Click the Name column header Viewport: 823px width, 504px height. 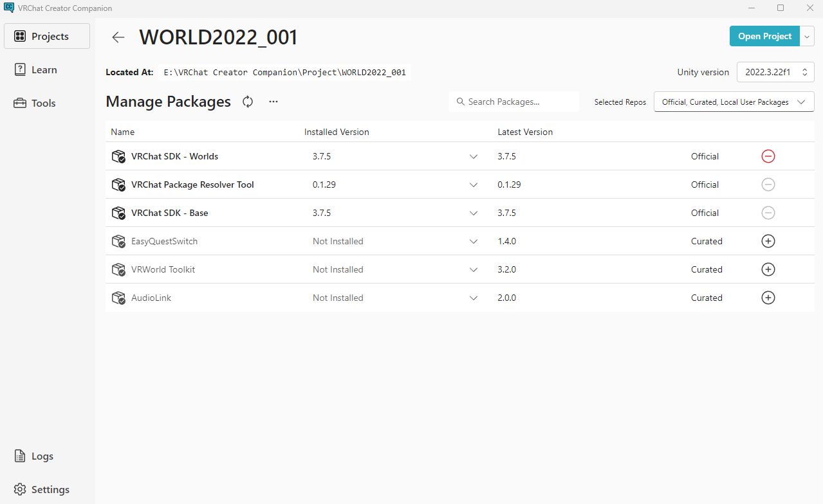pos(123,132)
